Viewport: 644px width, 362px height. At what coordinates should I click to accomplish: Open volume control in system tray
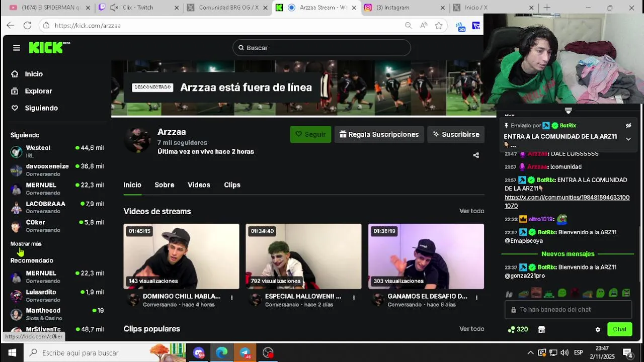[565, 353]
